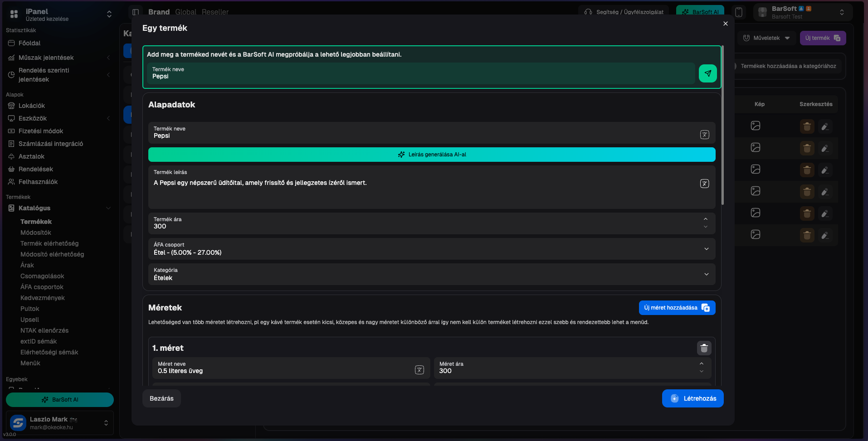This screenshot has width=868, height=441.
Task: Click translate icon in Termék leírás field
Action: click(704, 184)
